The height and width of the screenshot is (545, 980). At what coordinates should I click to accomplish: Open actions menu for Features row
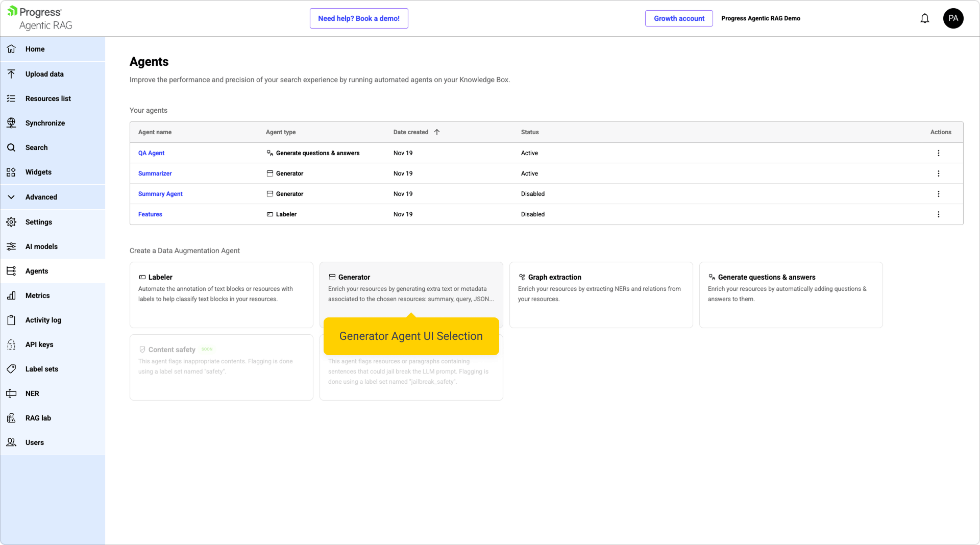point(938,214)
